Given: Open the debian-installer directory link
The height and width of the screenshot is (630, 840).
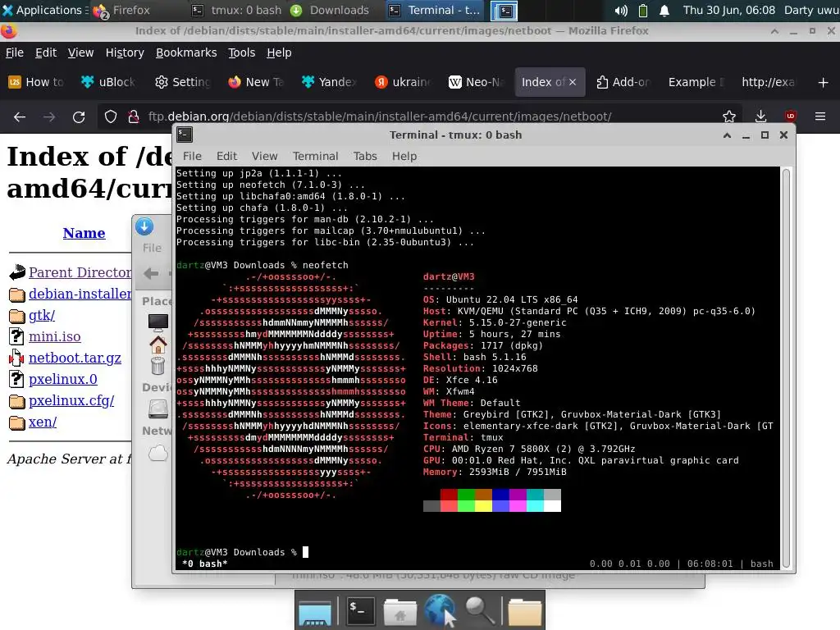Looking at the screenshot, I should click(80, 294).
